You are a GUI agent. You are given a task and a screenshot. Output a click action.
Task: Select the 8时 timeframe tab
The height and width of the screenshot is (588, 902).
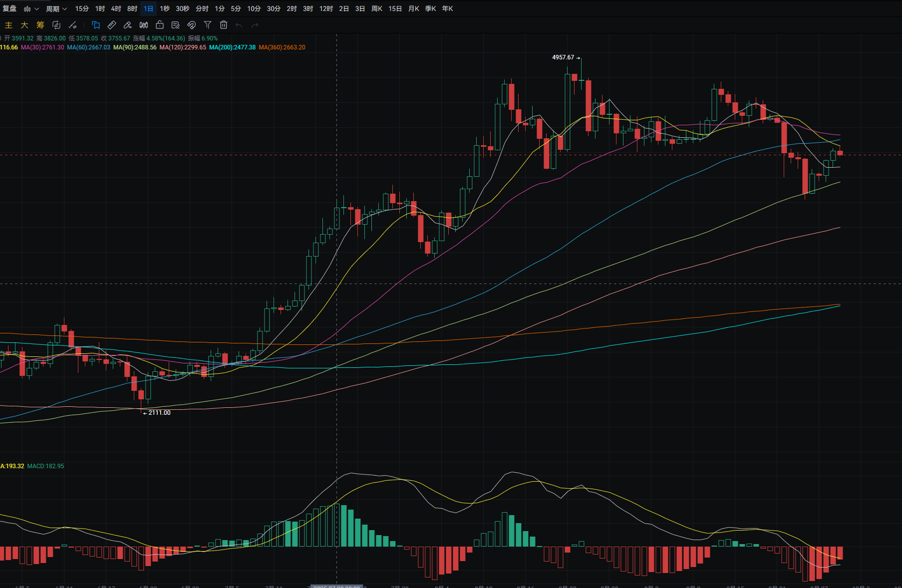[132, 8]
